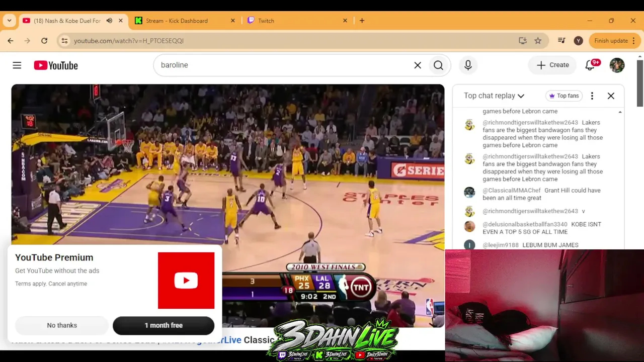Click the YouTube Premium red thumbnail
The width and height of the screenshot is (644, 362).
click(x=186, y=281)
